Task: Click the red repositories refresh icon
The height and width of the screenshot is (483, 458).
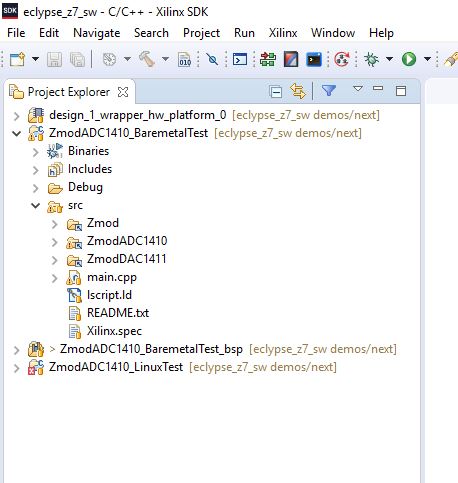Action: click(342, 60)
